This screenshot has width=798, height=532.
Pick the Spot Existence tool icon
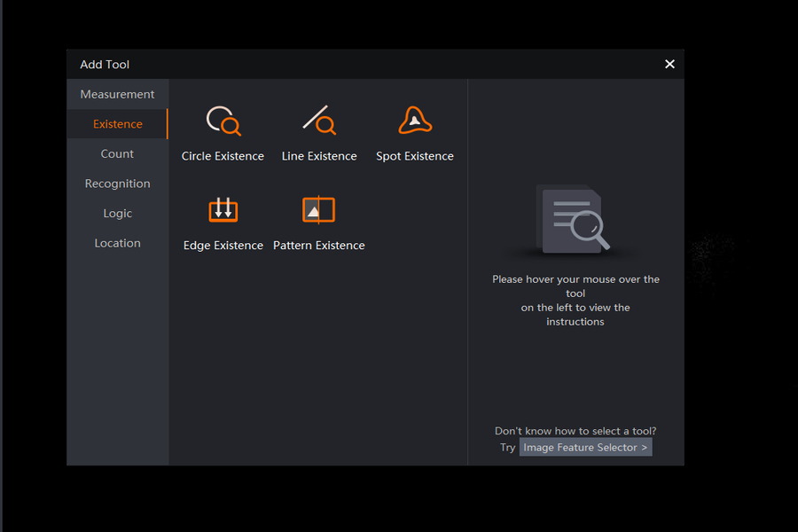coord(415,121)
